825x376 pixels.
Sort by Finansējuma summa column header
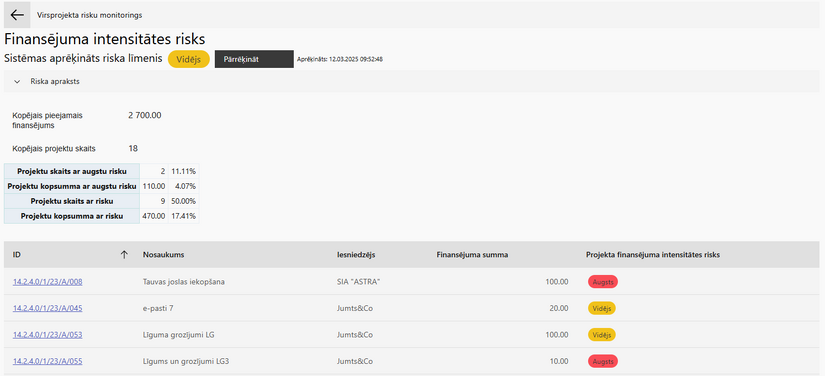[472, 255]
